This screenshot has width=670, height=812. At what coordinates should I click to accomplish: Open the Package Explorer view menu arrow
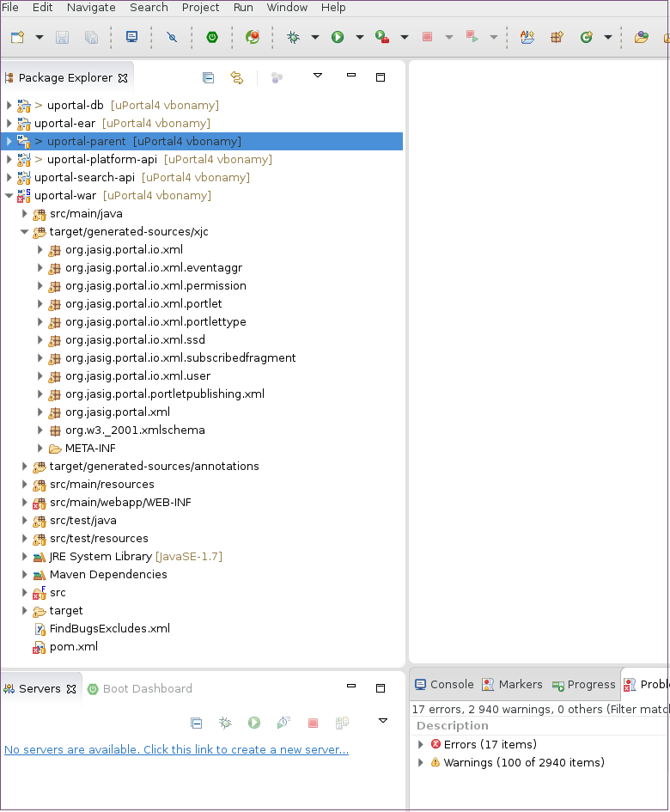click(318, 76)
